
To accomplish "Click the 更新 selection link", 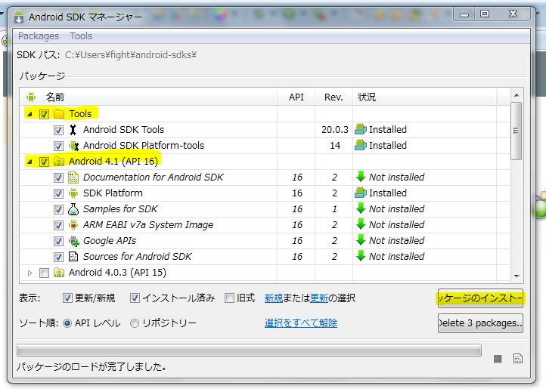I will pyautogui.click(x=319, y=298).
